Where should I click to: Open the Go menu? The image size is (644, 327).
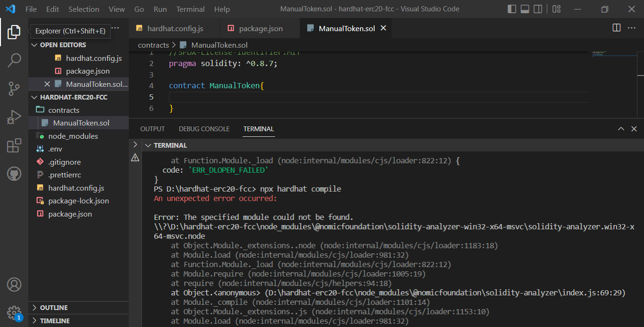coord(139,9)
